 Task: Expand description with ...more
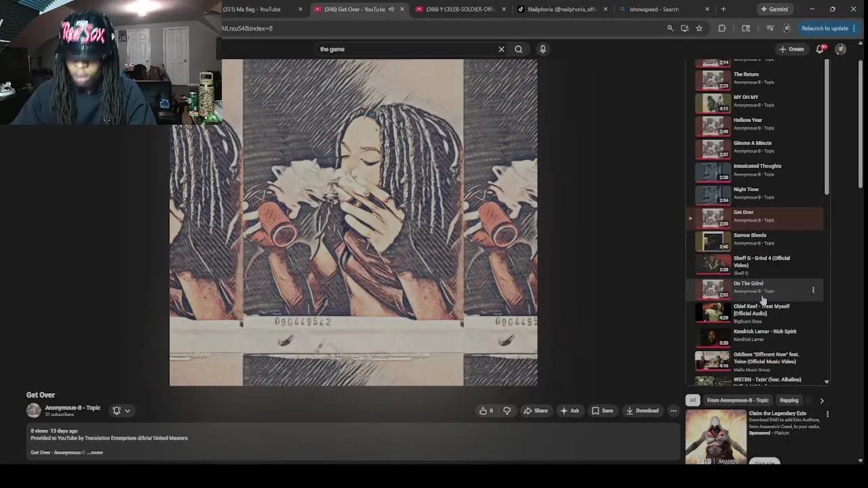click(x=96, y=453)
